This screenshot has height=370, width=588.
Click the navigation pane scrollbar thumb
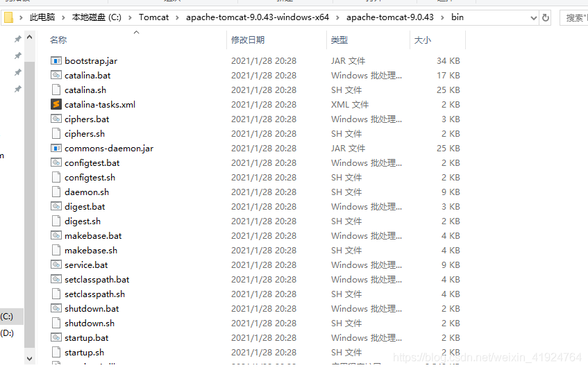coord(30,204)
